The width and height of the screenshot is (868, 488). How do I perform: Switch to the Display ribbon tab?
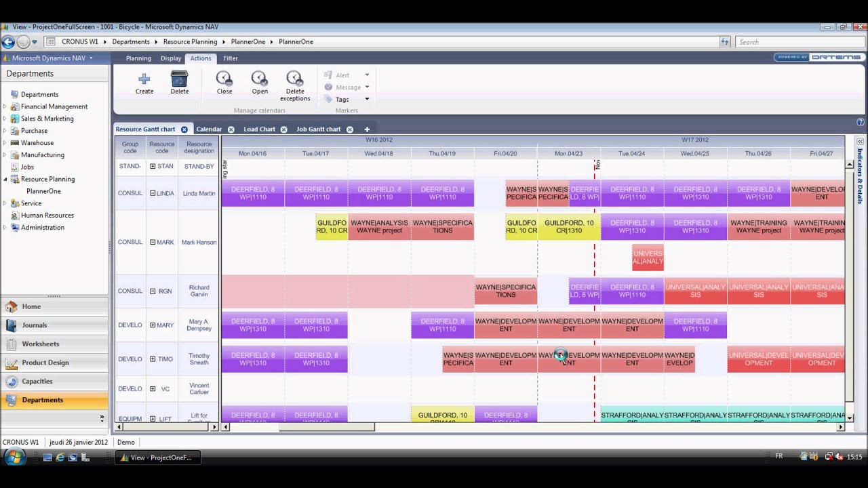pos(171,58)
